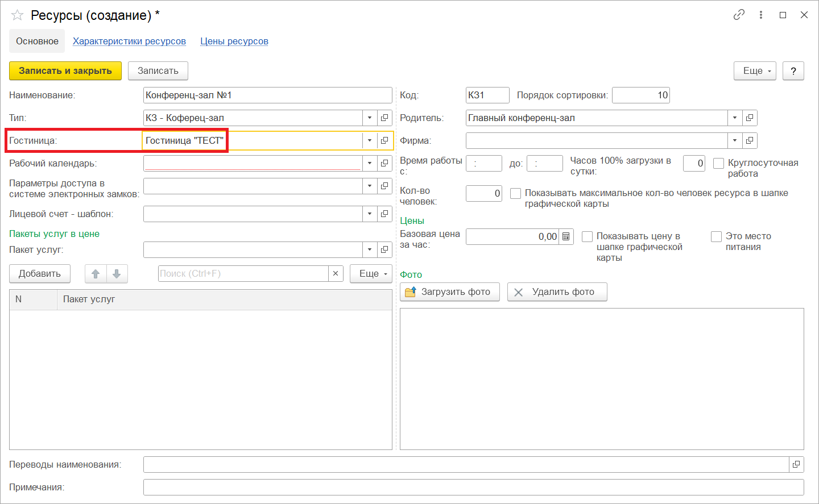Click the до time field

pos(545,163)
